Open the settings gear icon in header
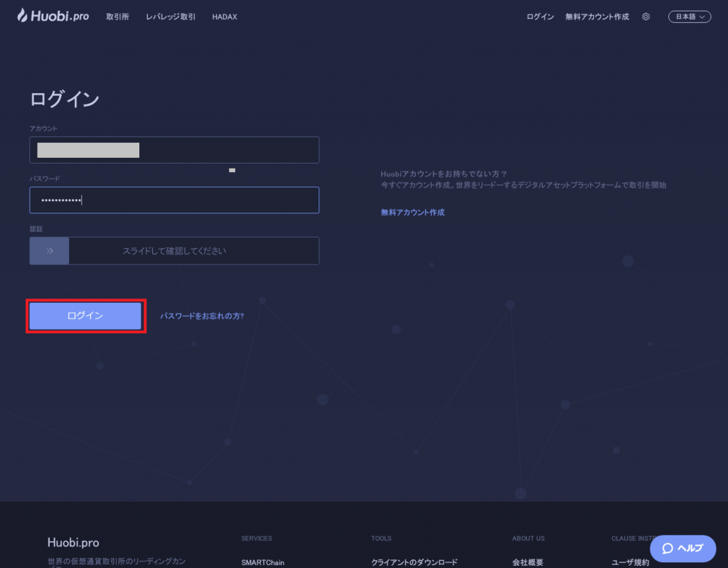Image resolution: width=728 pixels, height=568 pixels. 646,17
